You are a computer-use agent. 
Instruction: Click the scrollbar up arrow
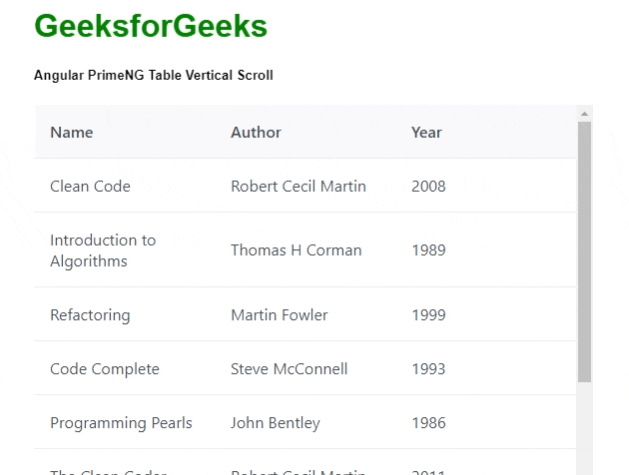(x=584, y=113)
